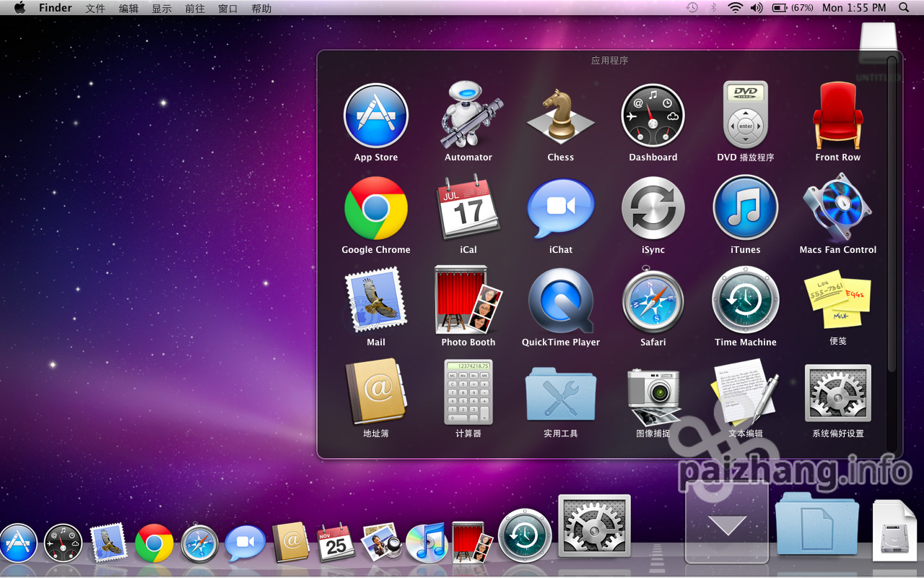The image size is (924, 578).
Task: Click the iCal icon in the Dock
Action: (336, 543)
